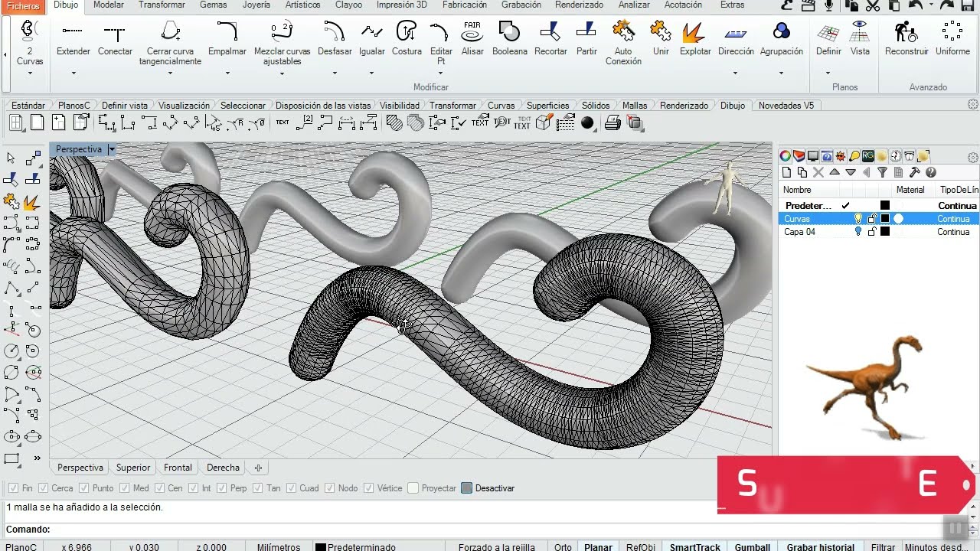The image size is (980, 551).
Task: Click the layer filter funnel icon
Action: point(882,173)
